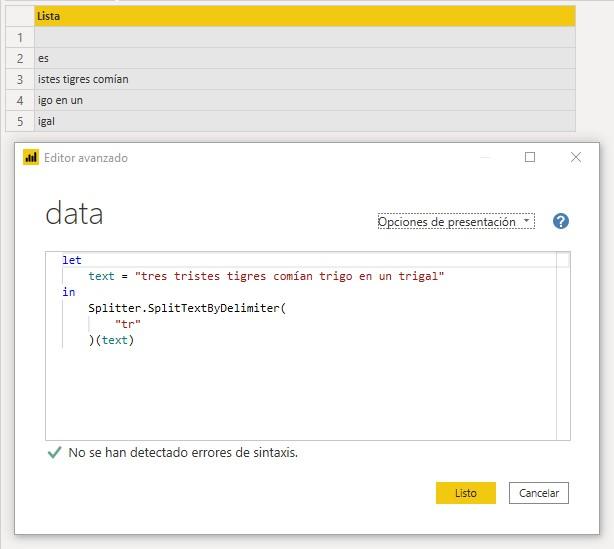Select the "igal" cell in row 5
The image size is (614, 549).
point(304,121)
